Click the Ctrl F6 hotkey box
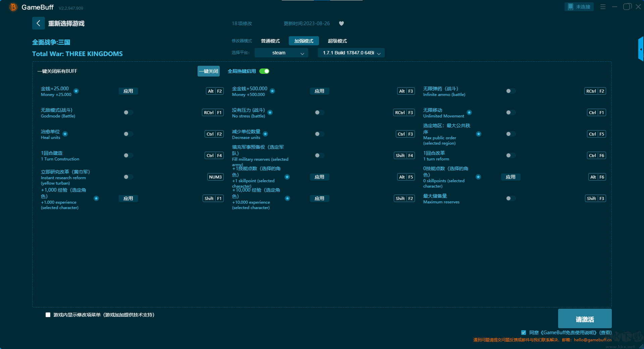The height and width of the screenshot is (349, 644). (x=596, y=155)
